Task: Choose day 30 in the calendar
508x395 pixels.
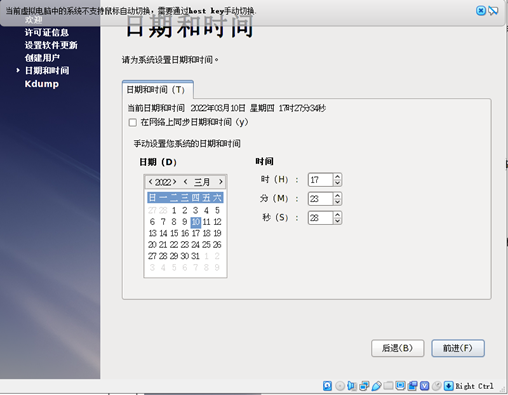Action: [185, 256]
